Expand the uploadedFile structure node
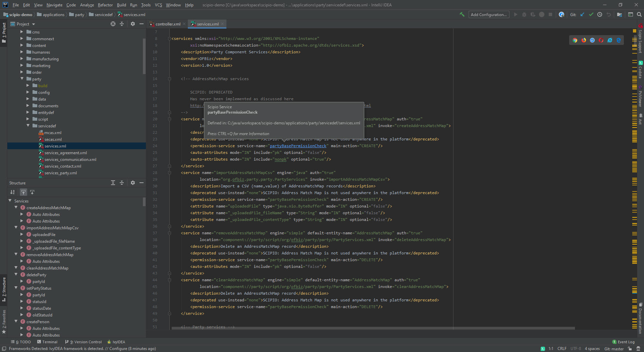644x352 pixels. (x=22, y=234)
